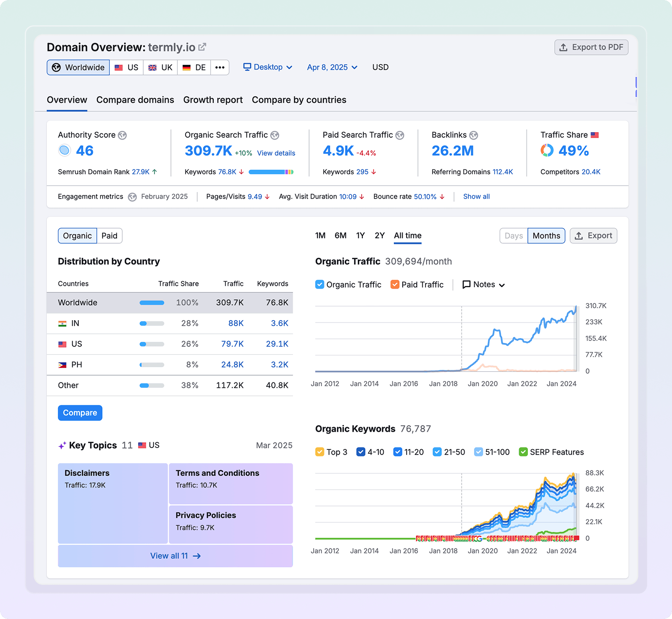Open the Desktop device dropdown
This screenshot has height=619, width=672.
[268, 67]
